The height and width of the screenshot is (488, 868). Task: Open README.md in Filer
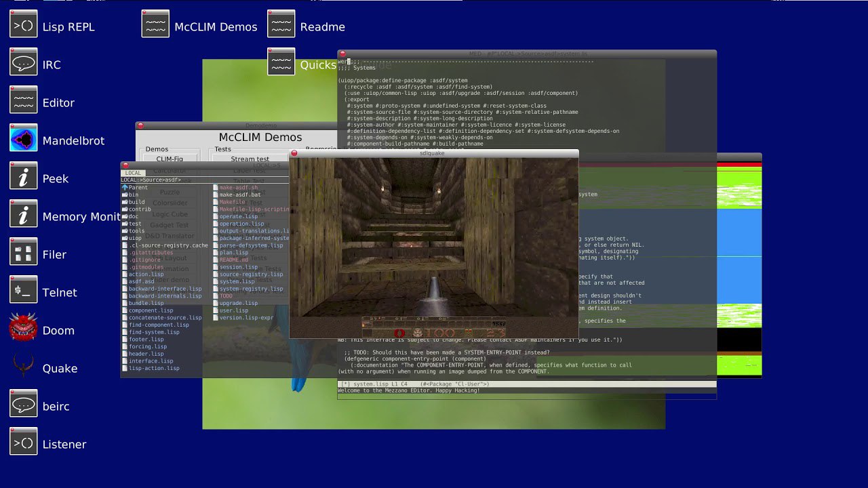click(231, 260)
